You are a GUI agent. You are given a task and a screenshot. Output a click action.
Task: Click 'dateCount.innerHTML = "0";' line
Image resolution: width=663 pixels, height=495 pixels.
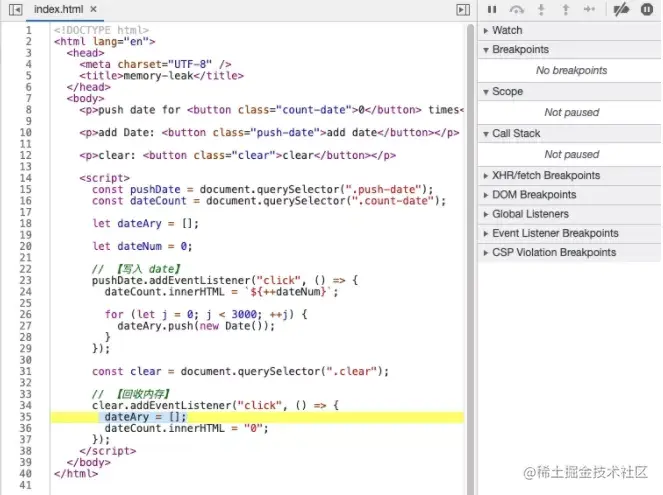pos(186,428)
